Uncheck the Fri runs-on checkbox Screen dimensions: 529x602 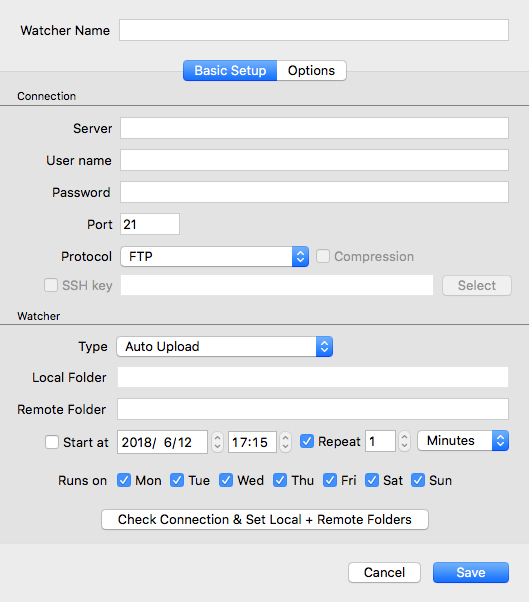click(330, 480)
